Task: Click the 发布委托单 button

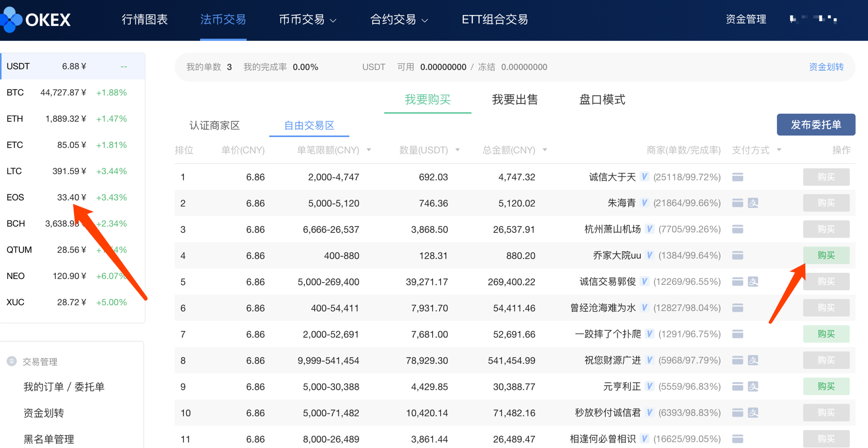Action: [x=816, y=125]
